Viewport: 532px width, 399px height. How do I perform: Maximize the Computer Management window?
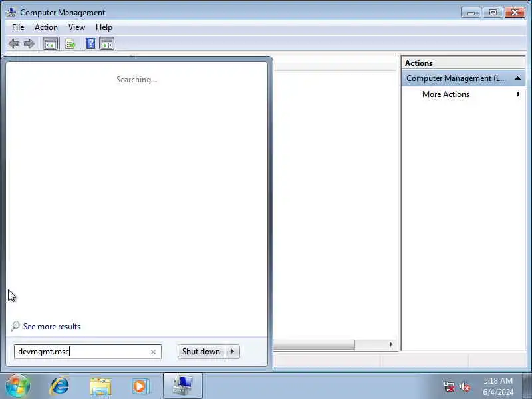coord(493,13)
